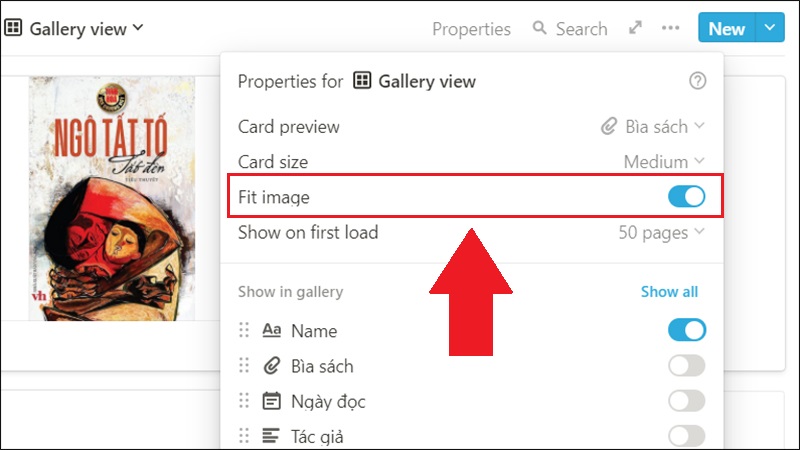This screenshot has width=800, height=450.
Task: Click the Show all link
Action: [x=669, y=292]
